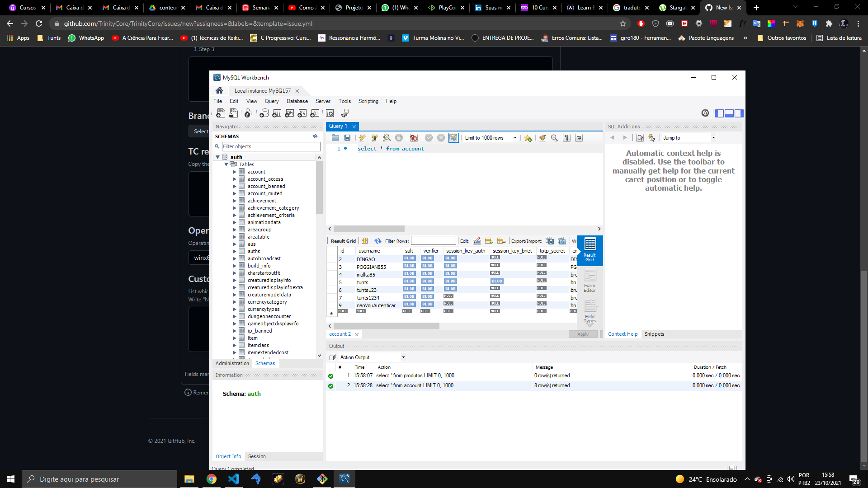Screen dimensions: 868x488
Task: Switch to the Administration tab
Action: 232,363
